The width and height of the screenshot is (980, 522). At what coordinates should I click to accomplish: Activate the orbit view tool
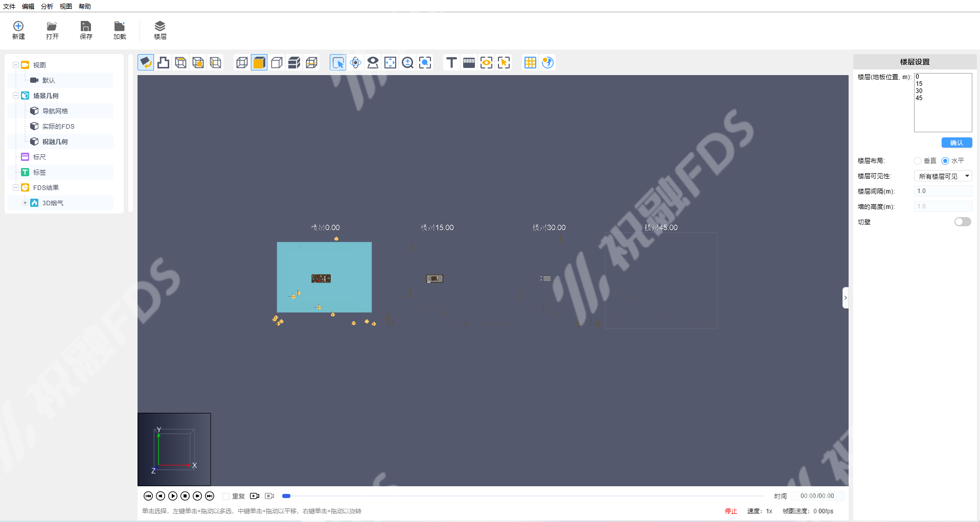click(356, 63)
